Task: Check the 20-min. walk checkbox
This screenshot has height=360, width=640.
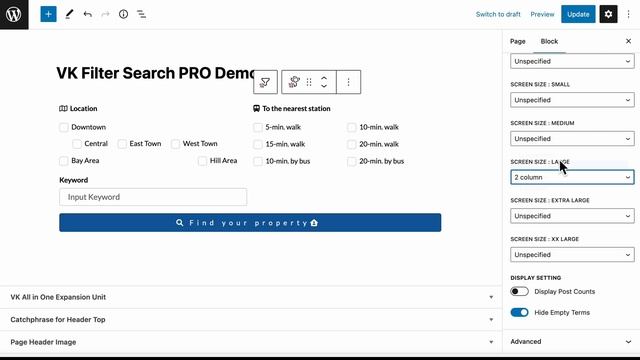Action: 352,144
